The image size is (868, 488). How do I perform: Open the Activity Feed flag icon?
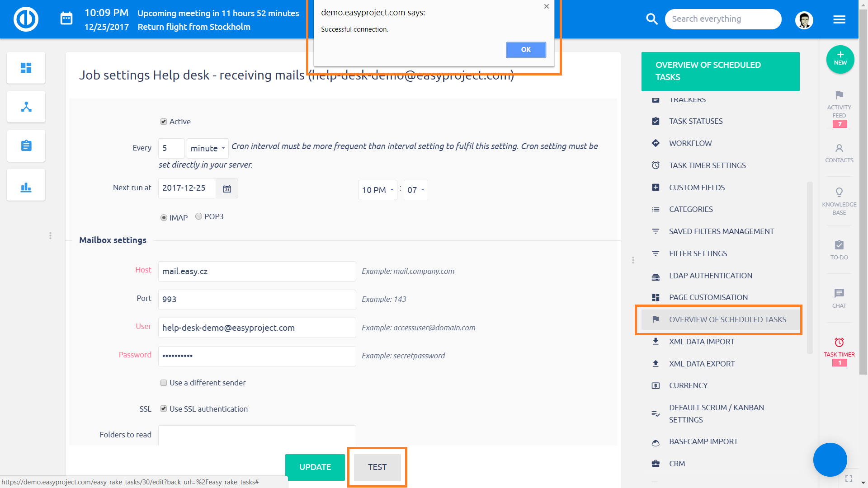[x=839, y=95]
